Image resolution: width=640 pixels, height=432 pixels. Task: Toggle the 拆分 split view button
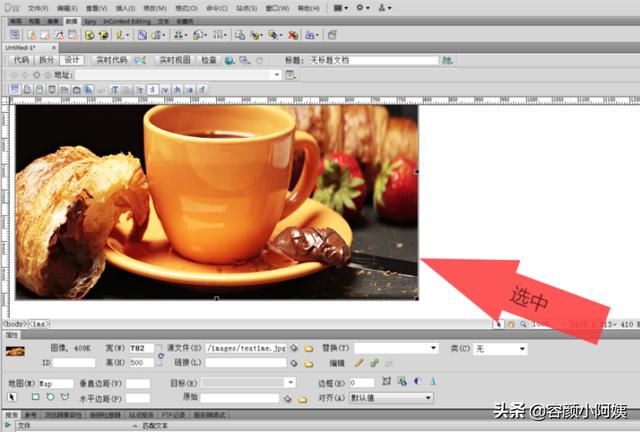coord(46,60)
